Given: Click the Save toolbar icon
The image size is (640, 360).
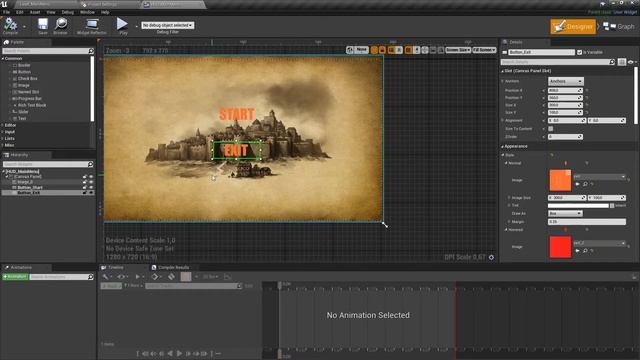Looking at the screenshot, I should [x=42, y=25].
